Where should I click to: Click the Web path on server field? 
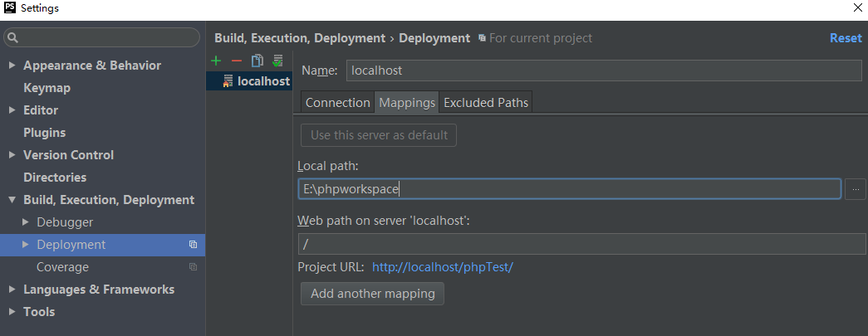[x=581, y=244]
